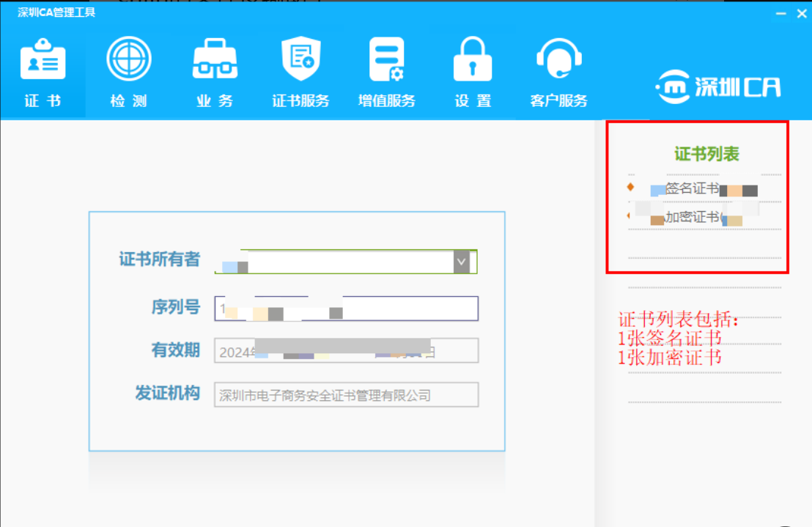Expand the 证书所有者 owner dropdown arrow

[460, 261]
